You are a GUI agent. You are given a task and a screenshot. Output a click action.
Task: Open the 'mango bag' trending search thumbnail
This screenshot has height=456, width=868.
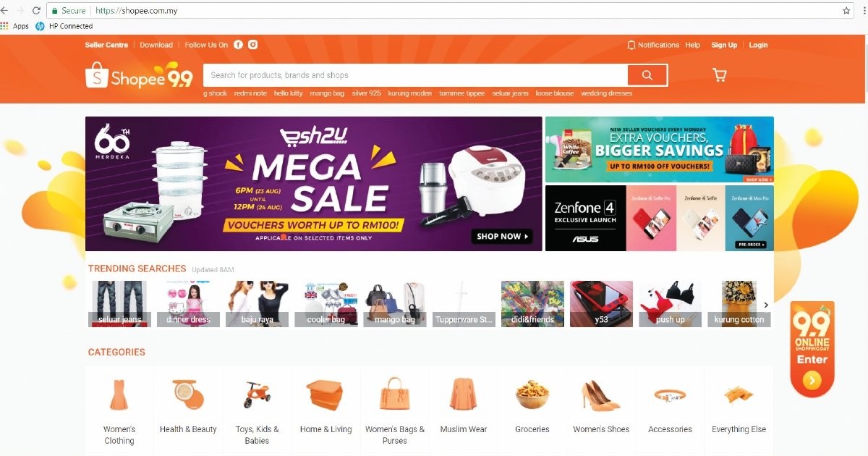point(393,304)
